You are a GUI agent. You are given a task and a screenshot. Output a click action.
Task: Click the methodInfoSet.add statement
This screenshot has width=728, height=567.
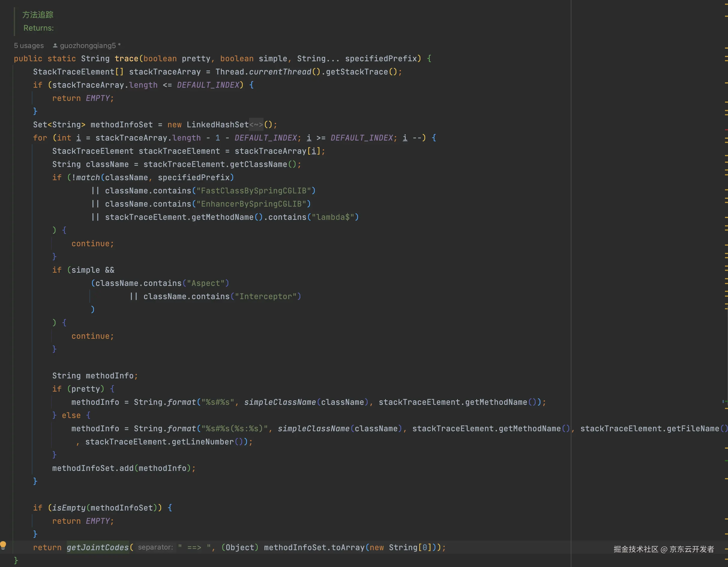coord(123,468)
